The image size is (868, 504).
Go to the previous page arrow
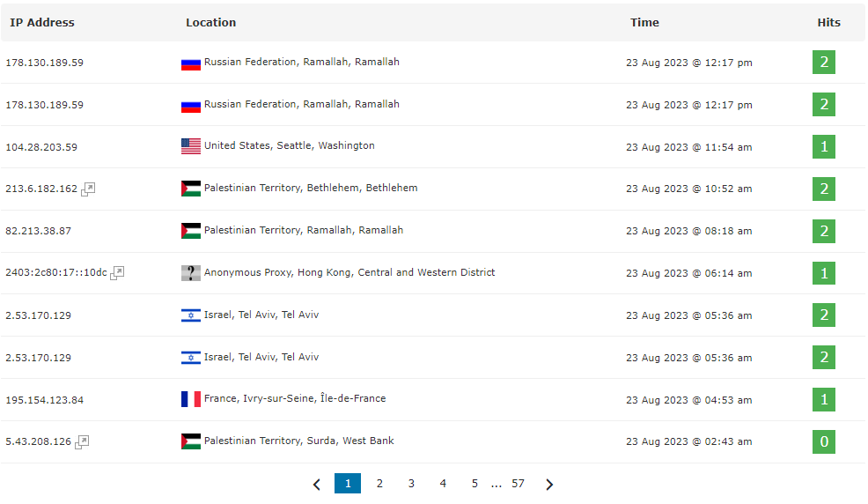click(x=317, y=485)
